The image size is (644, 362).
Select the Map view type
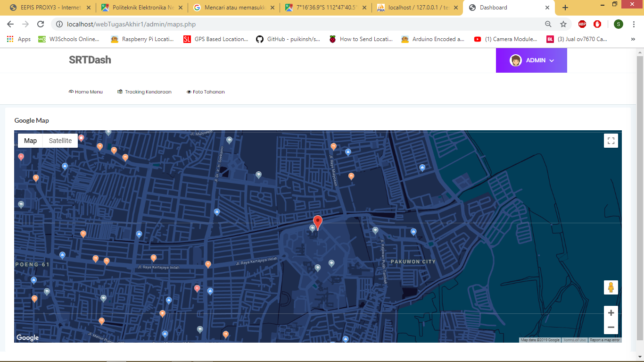point(30,141)
